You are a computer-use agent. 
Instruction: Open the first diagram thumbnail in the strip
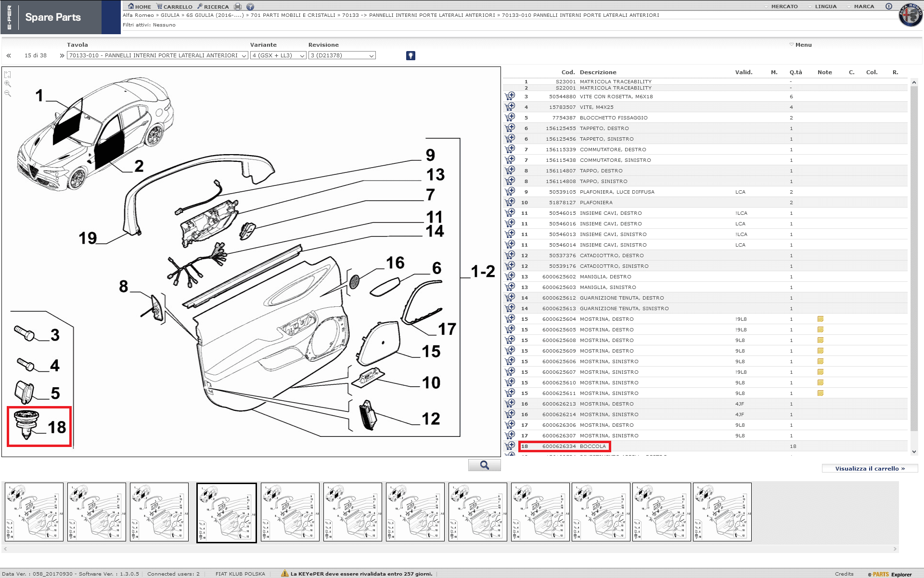34,512
